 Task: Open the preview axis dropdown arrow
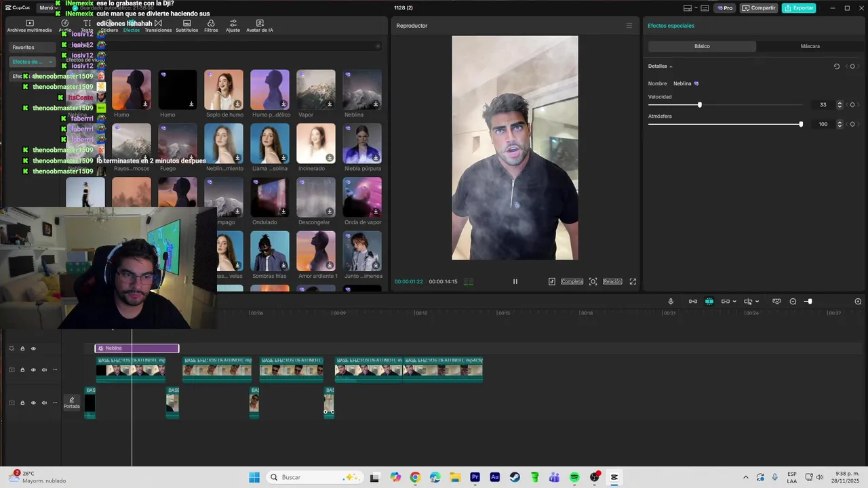757,302
